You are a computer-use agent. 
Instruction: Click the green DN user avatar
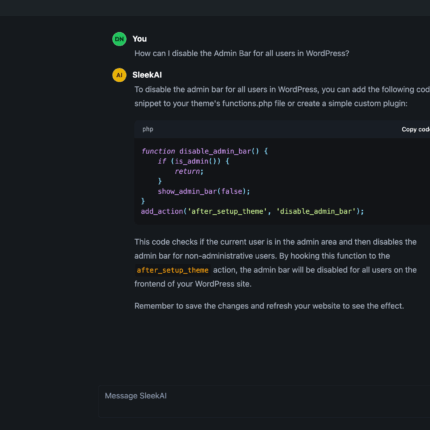coord(119,39)
